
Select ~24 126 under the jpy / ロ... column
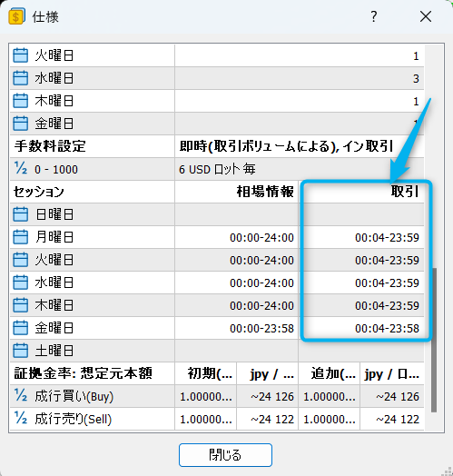point(398,396)
